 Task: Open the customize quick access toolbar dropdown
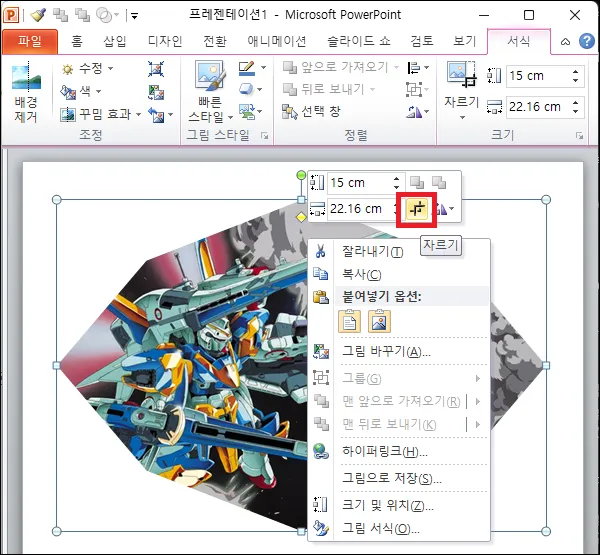(134, 16)
